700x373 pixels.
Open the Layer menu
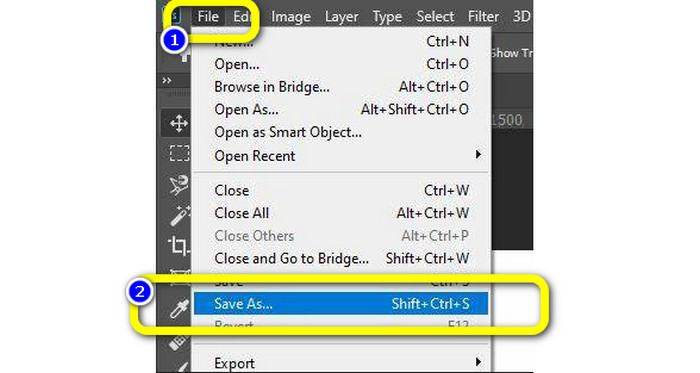click(x=341, y=17)
